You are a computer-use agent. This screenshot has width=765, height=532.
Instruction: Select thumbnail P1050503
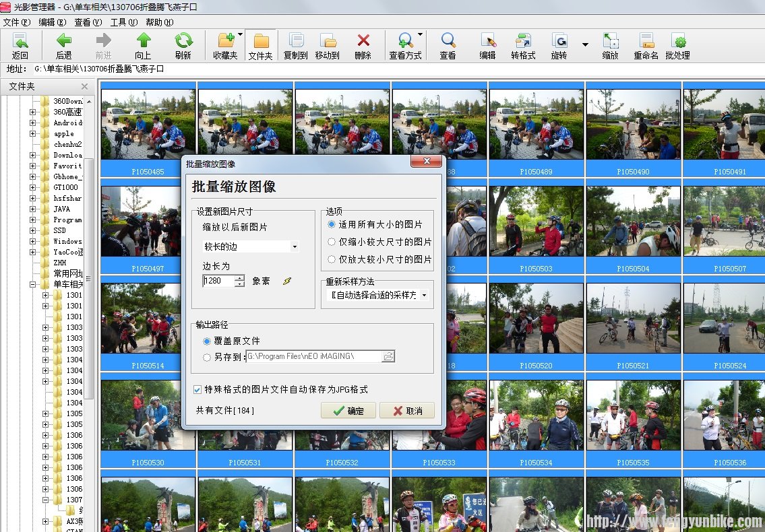coord(536,226)
